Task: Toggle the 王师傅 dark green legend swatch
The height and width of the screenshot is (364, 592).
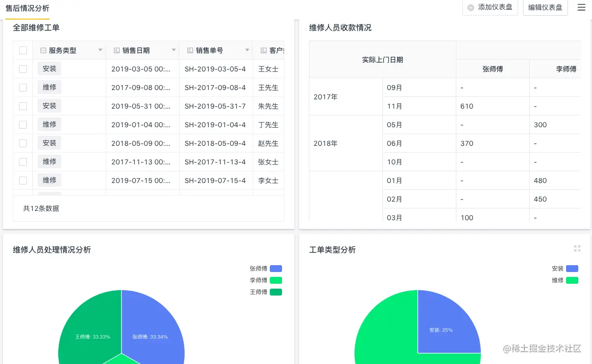Action: (x=276, y=292)
